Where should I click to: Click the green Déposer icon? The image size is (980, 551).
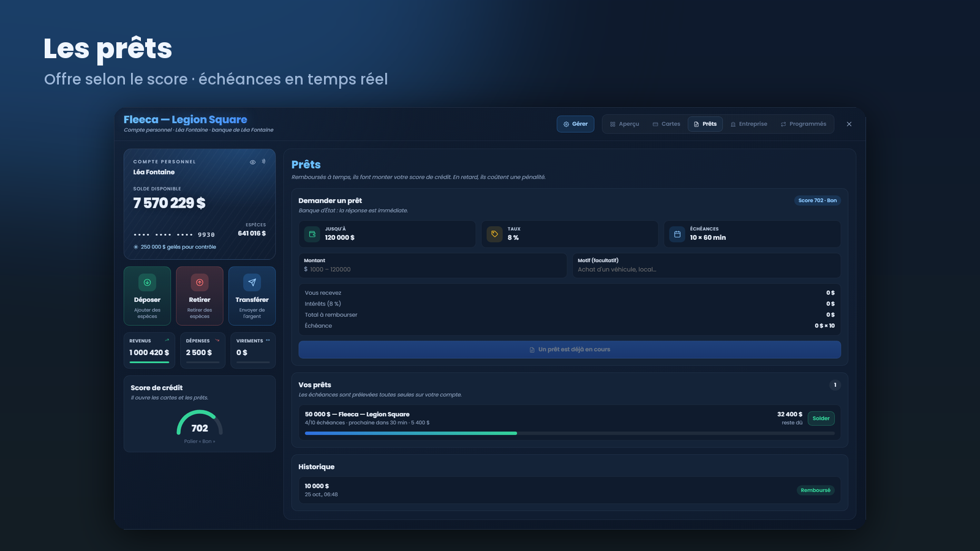[x=147, y=282]
